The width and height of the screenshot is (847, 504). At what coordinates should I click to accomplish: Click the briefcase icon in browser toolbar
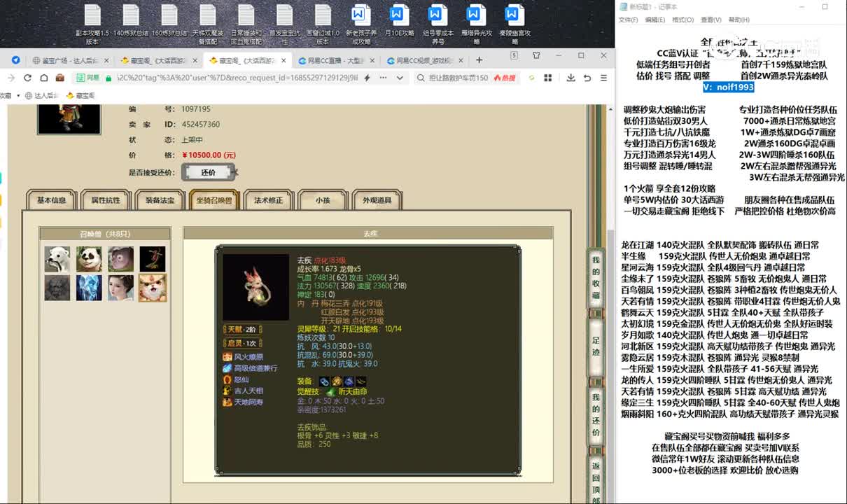tap(60, 78)
